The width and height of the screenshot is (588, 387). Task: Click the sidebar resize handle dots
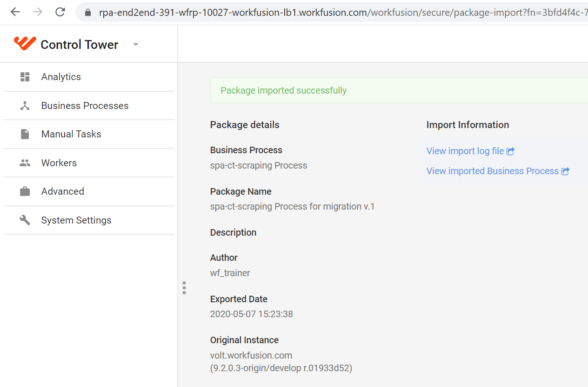(184, 288)
